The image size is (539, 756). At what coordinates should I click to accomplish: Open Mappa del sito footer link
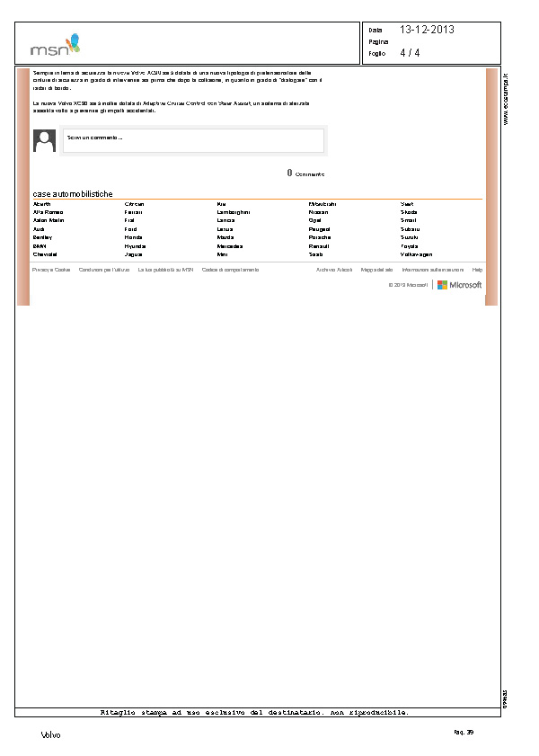click(x=376, y=270)
